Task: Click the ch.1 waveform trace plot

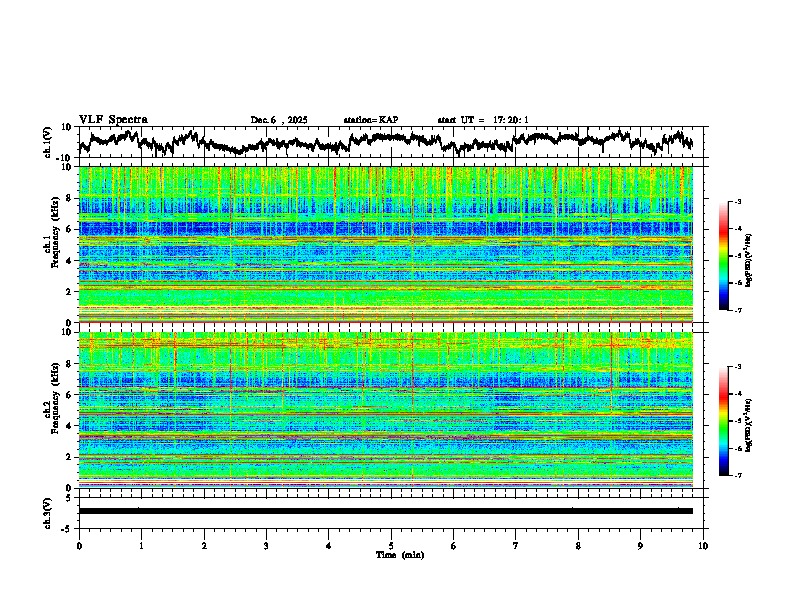Action: [386, 142]
